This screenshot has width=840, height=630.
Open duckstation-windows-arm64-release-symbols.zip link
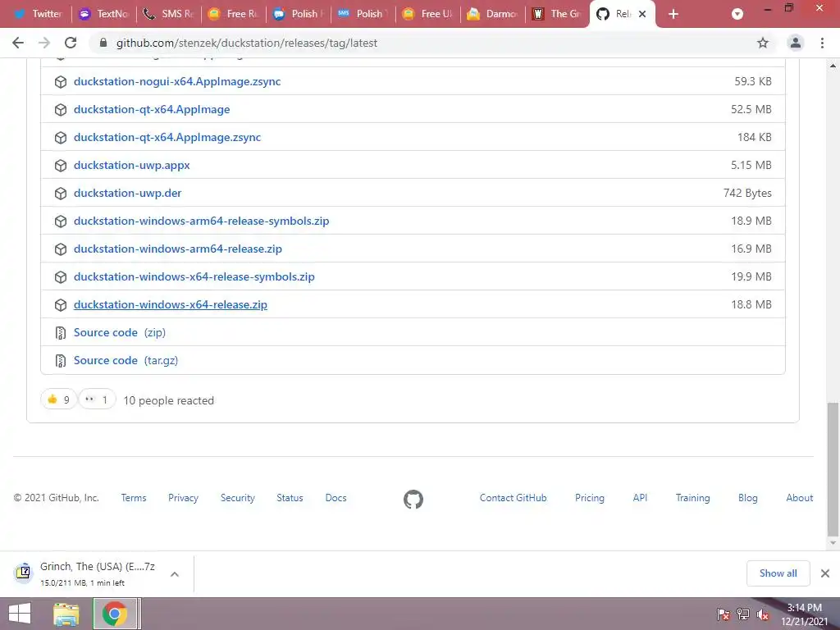202,221
